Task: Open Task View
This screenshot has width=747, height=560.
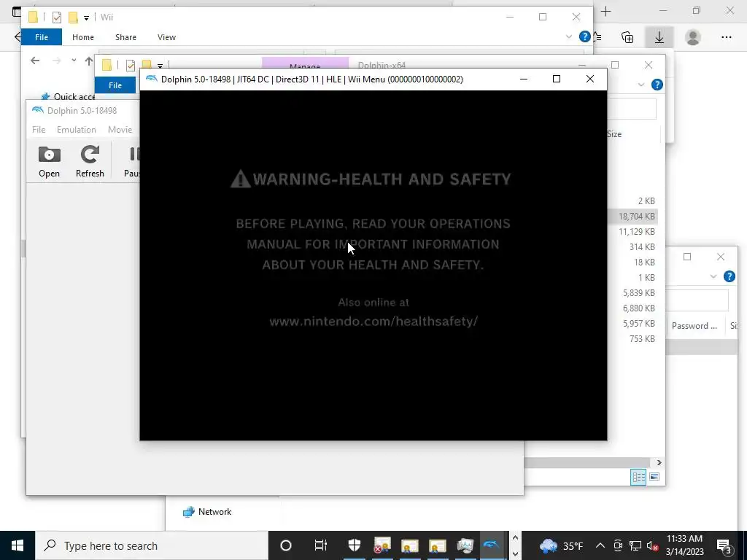Action: tap(321, 545)
